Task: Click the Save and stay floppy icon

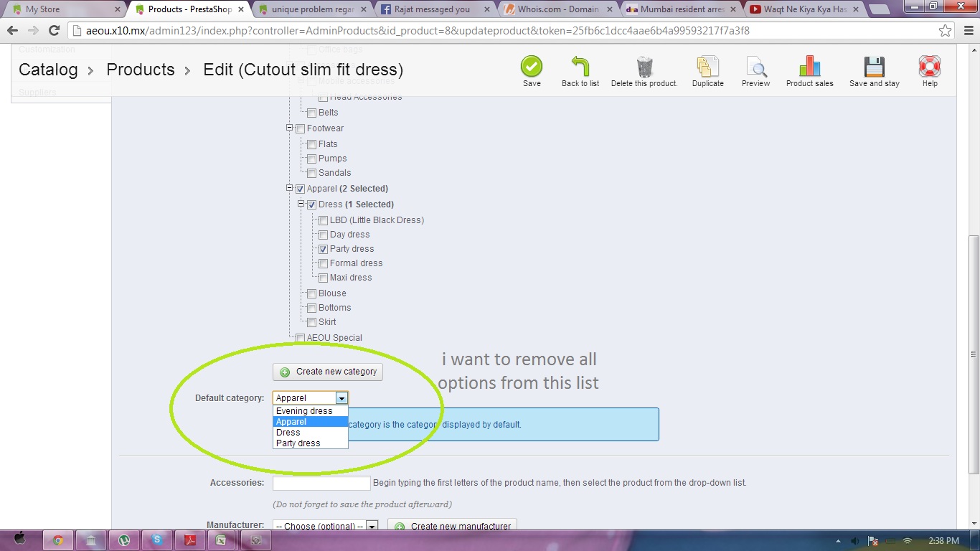Action: coord(875,67)
